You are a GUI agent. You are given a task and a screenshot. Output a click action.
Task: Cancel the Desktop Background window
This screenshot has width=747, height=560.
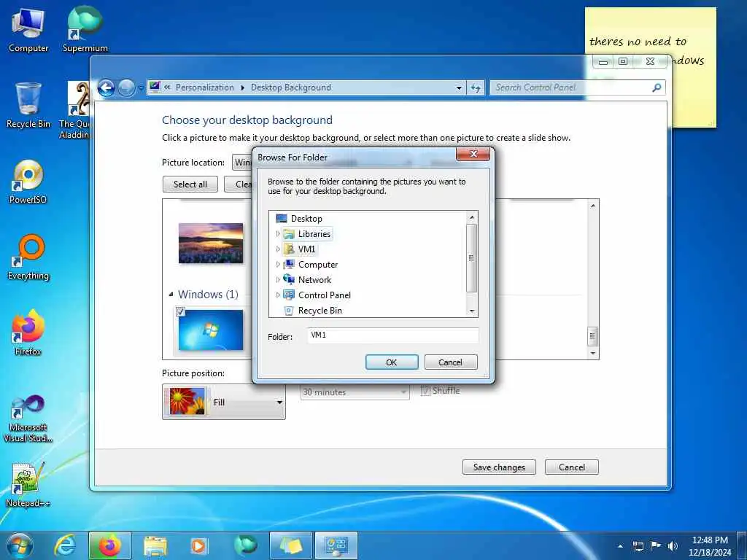click(572, 467)
